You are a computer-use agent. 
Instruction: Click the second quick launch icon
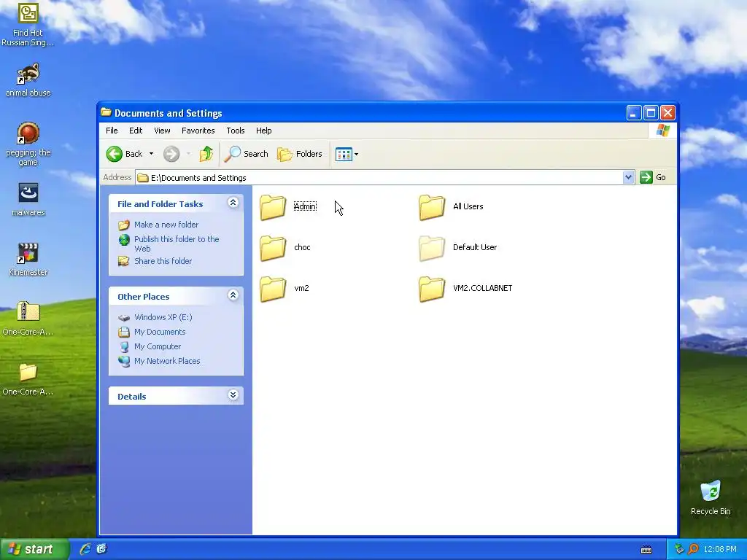click(x=101, y=549)
